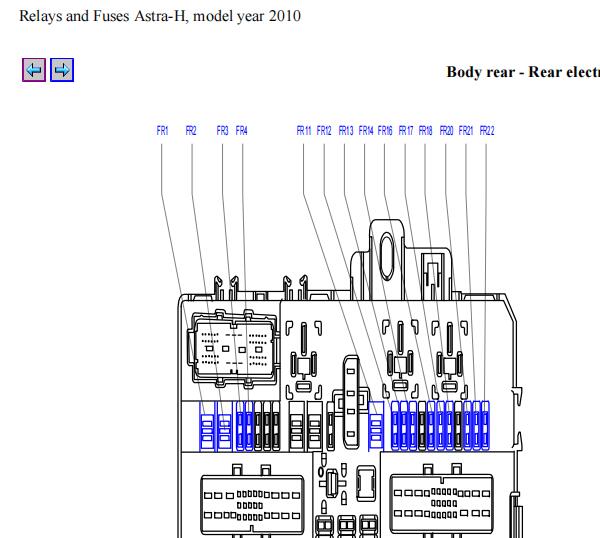Open the FR21 fuse label
Image resolution: width=600 pixels, height=538 pixels.
click(x=466, y=131)
